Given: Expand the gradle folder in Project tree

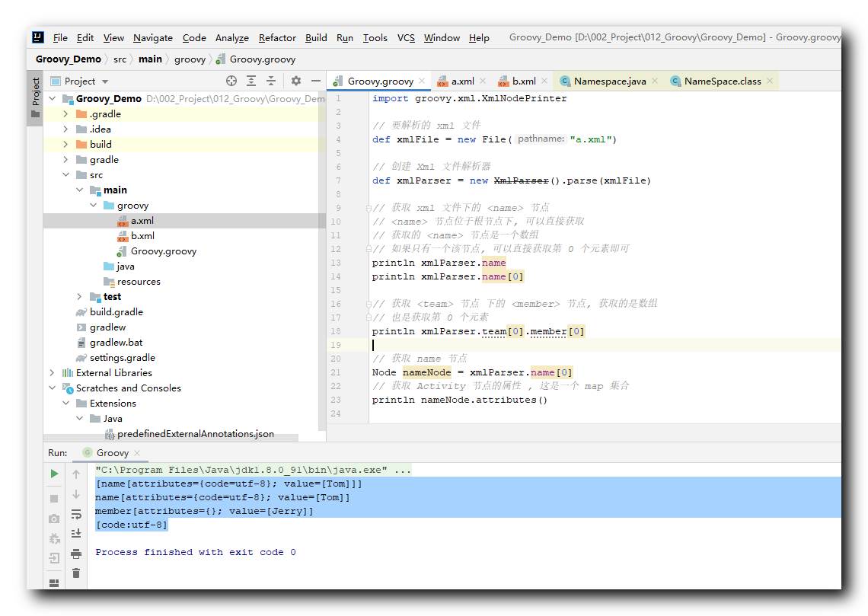Looking at the screenshot, I should [x=65, y=159].
